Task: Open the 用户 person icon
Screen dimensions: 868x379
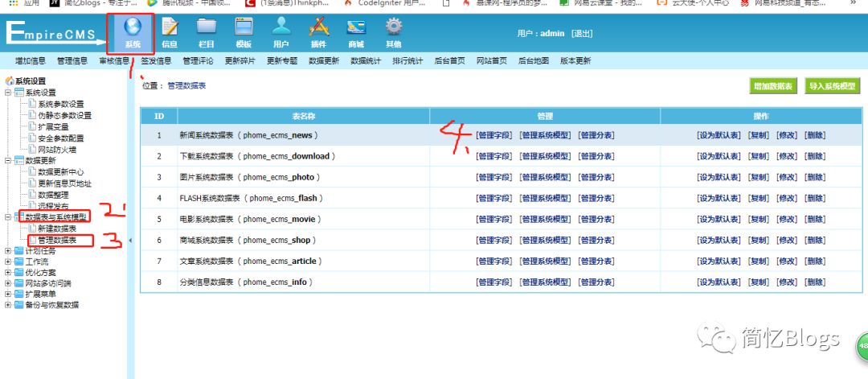Action: click(280, 31)
